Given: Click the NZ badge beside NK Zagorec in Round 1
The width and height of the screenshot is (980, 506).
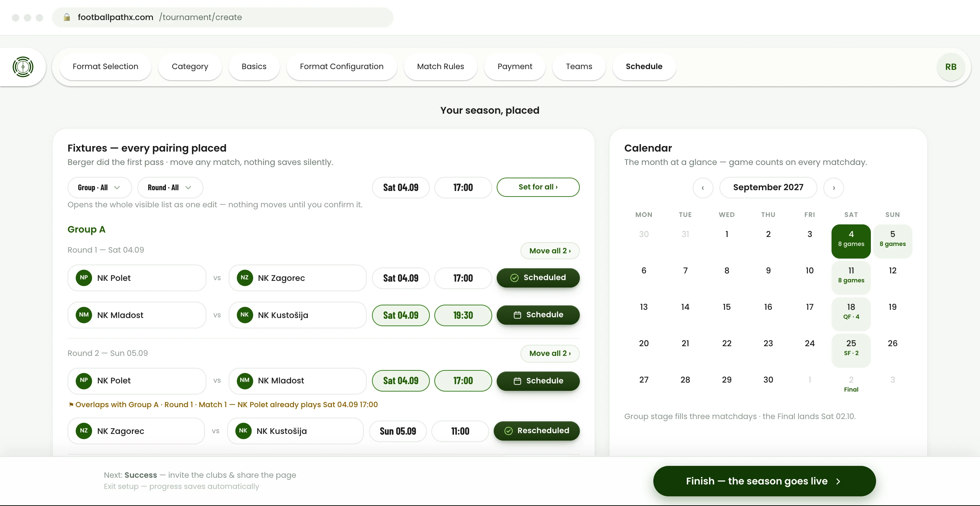Looking at the screenshot, I should [x=245, y=278].
